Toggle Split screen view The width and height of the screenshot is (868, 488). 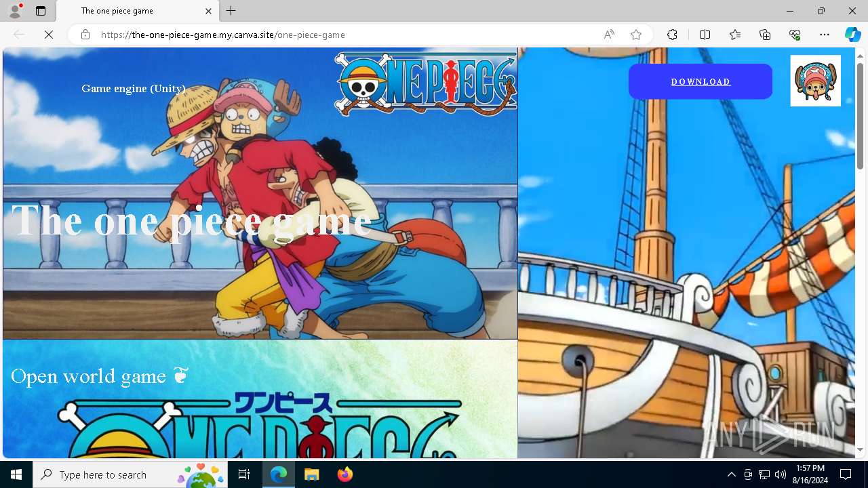[705, 35]
